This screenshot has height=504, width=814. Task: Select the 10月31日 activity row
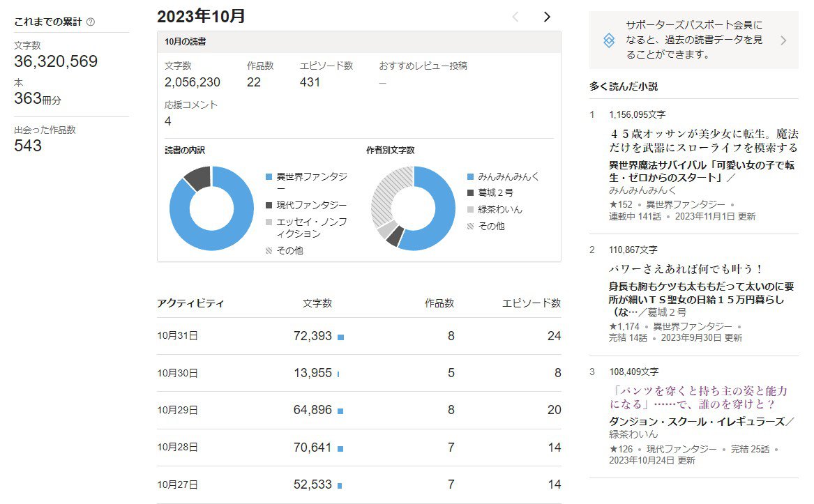[359, 336]
